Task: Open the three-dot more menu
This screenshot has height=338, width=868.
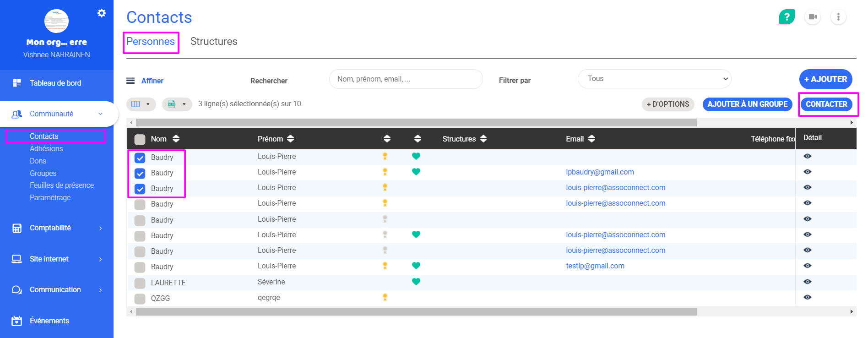Action: coord(838,17)
